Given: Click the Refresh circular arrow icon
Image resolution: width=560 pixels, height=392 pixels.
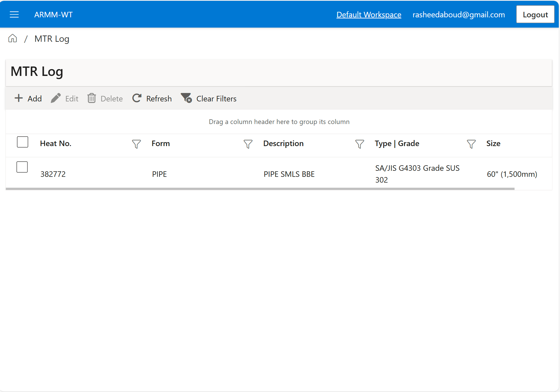Looking at the screenshot, I should click(137, 98).
